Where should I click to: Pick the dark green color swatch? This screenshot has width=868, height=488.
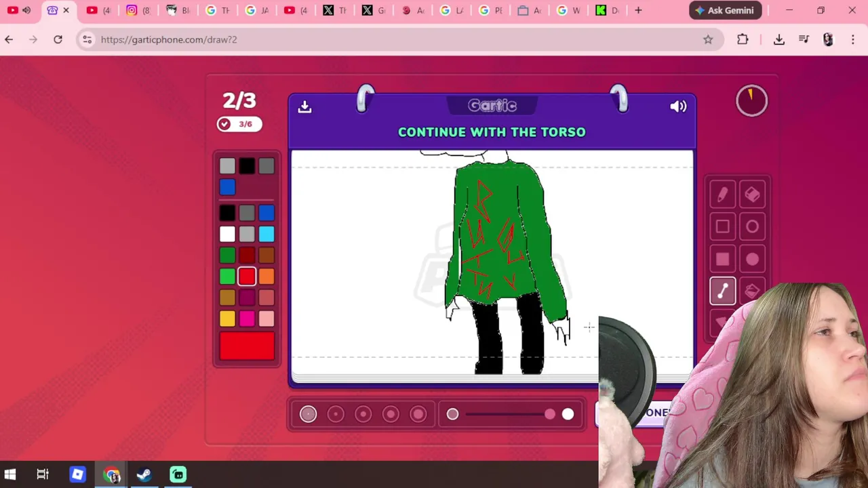(227, 255)
